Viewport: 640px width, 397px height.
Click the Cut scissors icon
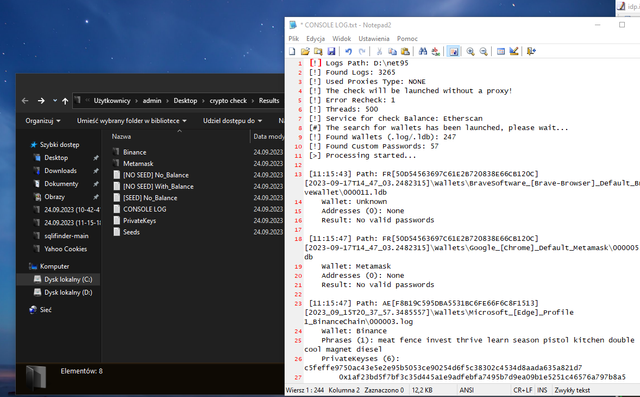tap(379, 51)
